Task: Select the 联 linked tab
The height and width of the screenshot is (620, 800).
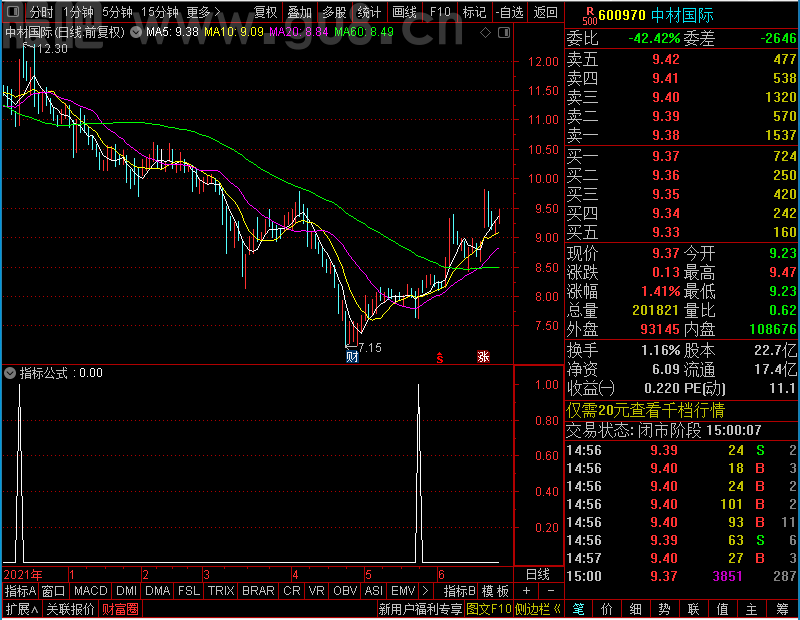Action: [x=693, y=609]
